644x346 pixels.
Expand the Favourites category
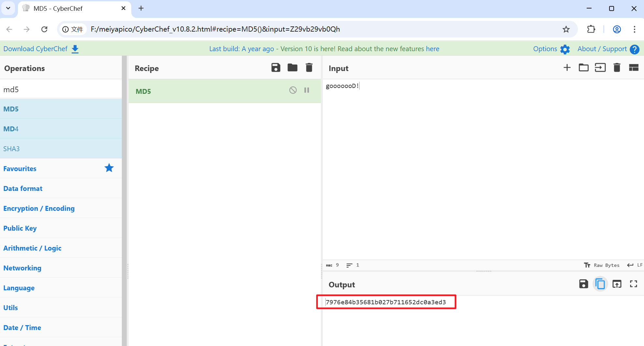[x=20, y=168]
